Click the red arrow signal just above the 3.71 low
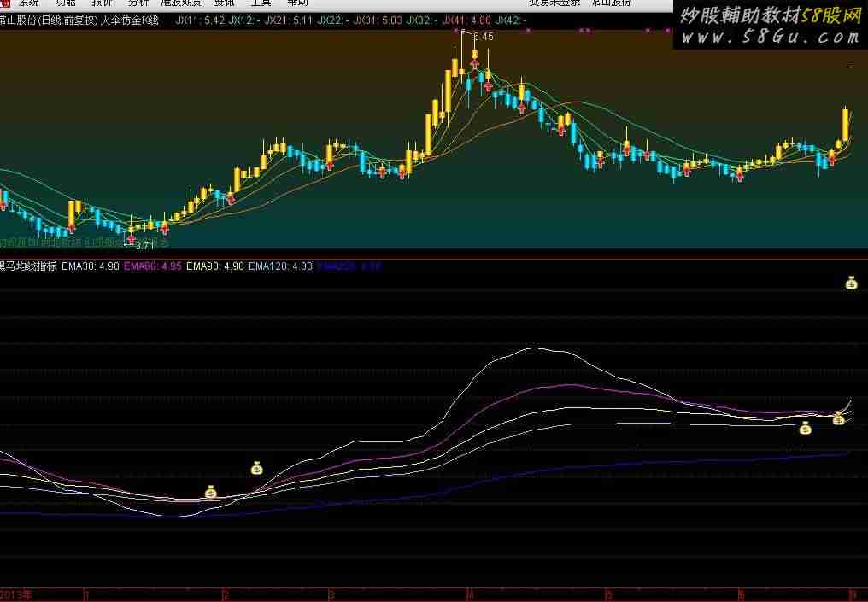The image size is (868, 602). pyautogui.click(x=131, y=231)
